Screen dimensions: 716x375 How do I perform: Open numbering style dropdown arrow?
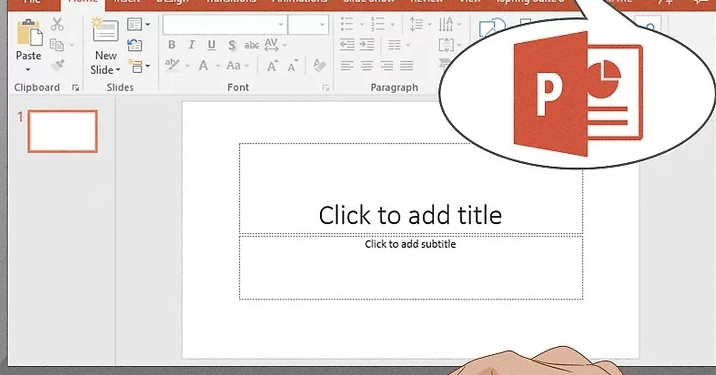pos(392,25)
